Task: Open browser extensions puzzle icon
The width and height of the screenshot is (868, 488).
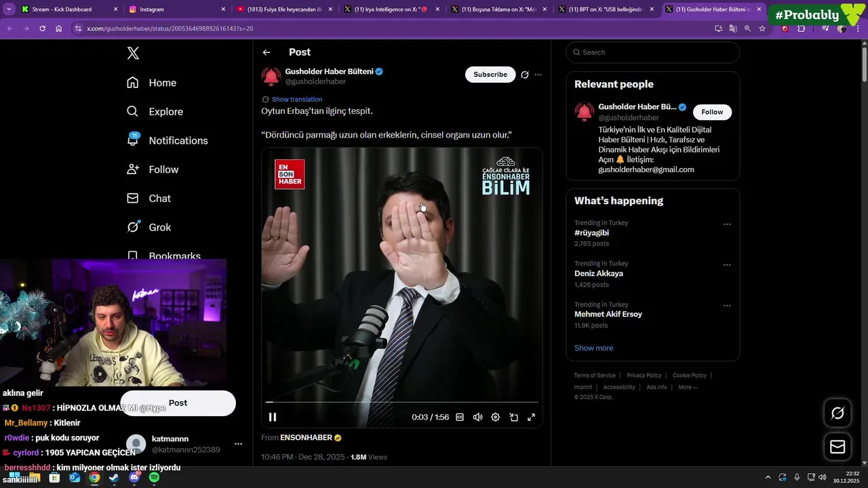Action: pyautogui.click(x=802, y=28)
